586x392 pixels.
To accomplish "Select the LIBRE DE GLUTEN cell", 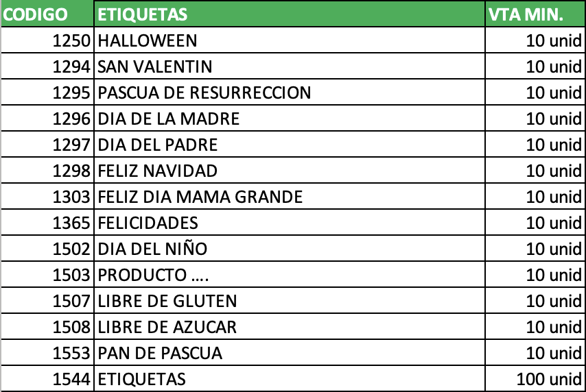I will pyautogui.click(x=290, y=301).
